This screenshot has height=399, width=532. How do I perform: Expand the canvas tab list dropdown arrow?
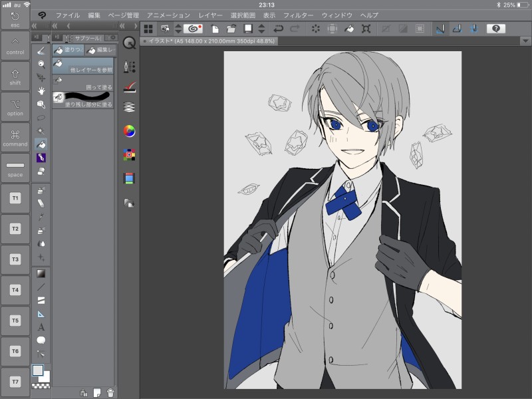[525, 41]
